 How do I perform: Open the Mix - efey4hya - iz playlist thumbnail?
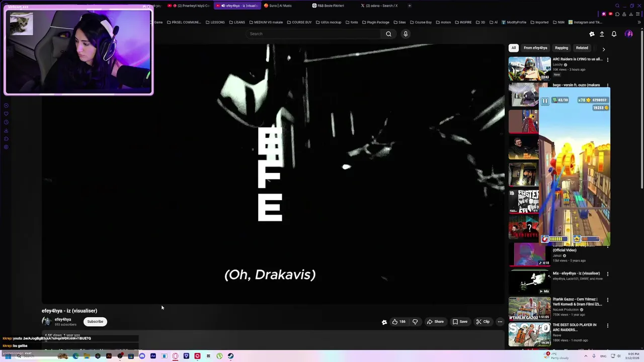point(529,282)
